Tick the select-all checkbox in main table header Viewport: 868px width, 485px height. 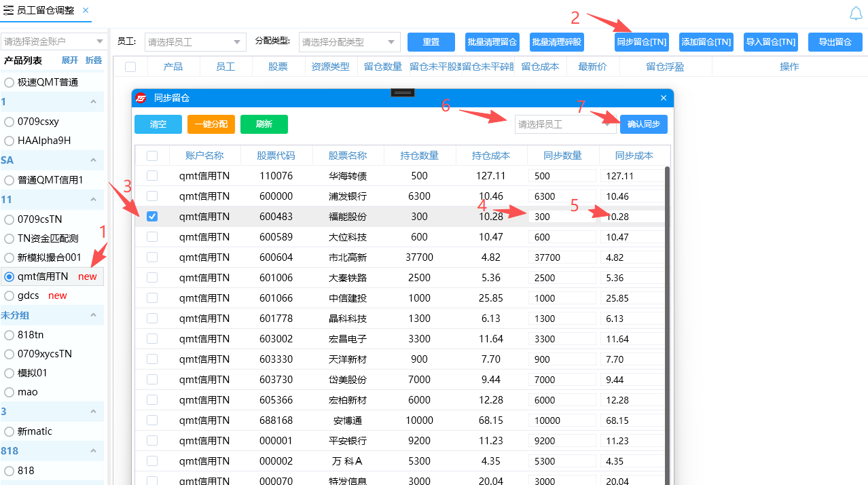coord(130,67)
